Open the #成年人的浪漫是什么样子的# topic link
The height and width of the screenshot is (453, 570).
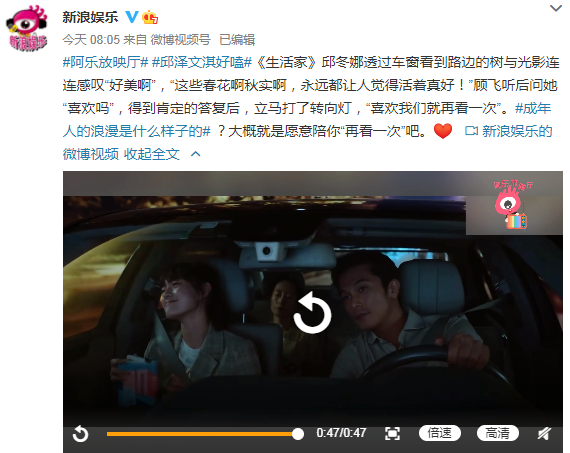[308, 120]
